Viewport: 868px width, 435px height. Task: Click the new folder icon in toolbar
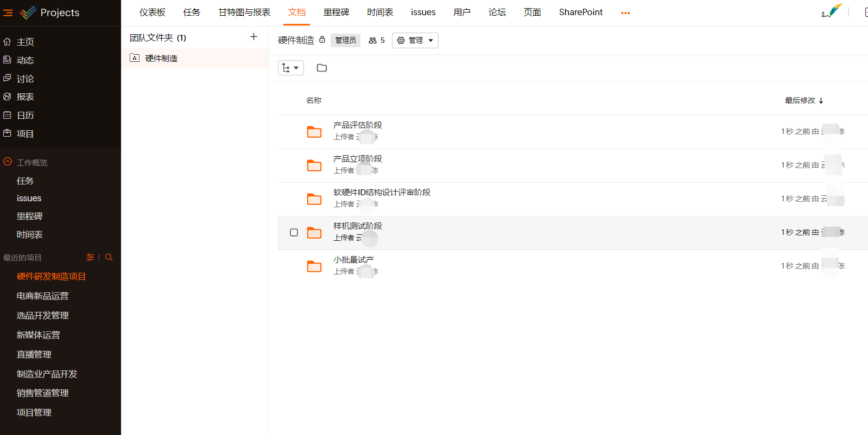point(322,68)
